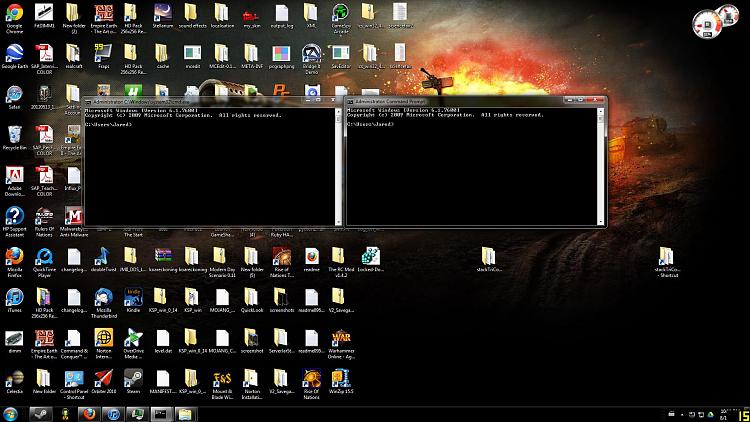Select the WinZip 15.5 desktop shortcut
Image resolution: width=750 pixels, height=422 pixels.
pyautogui.click(x=341, y=381)
